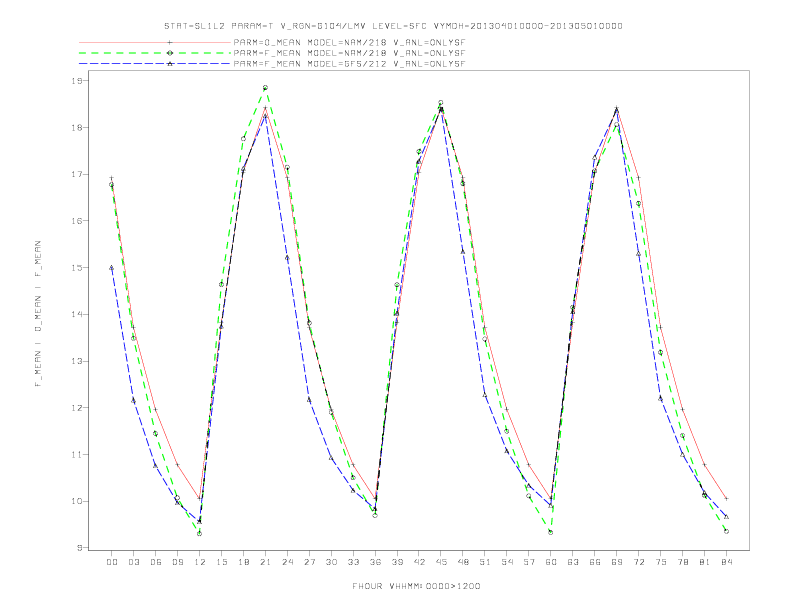Screen dimensions: 792x612
Task: Click the x-axis tick label 54
Action: 507,562
